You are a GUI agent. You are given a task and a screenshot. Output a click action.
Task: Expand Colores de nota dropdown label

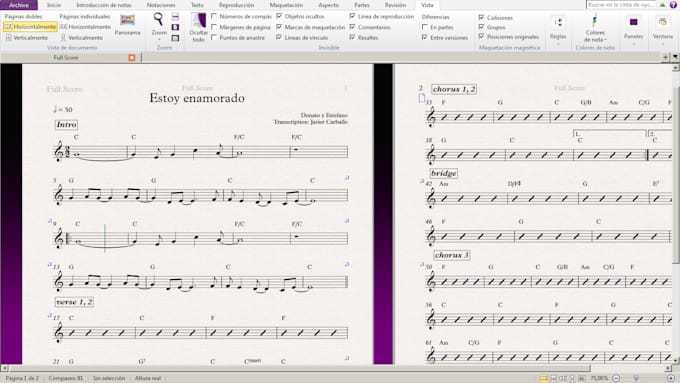[x=595, y=36]
